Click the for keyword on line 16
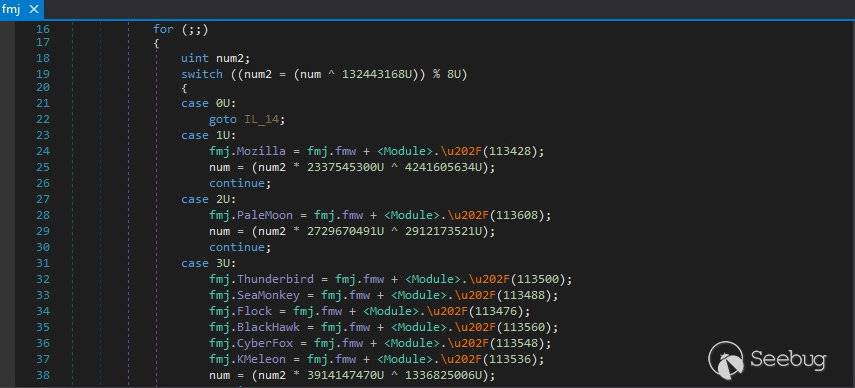 coord(163,29)
